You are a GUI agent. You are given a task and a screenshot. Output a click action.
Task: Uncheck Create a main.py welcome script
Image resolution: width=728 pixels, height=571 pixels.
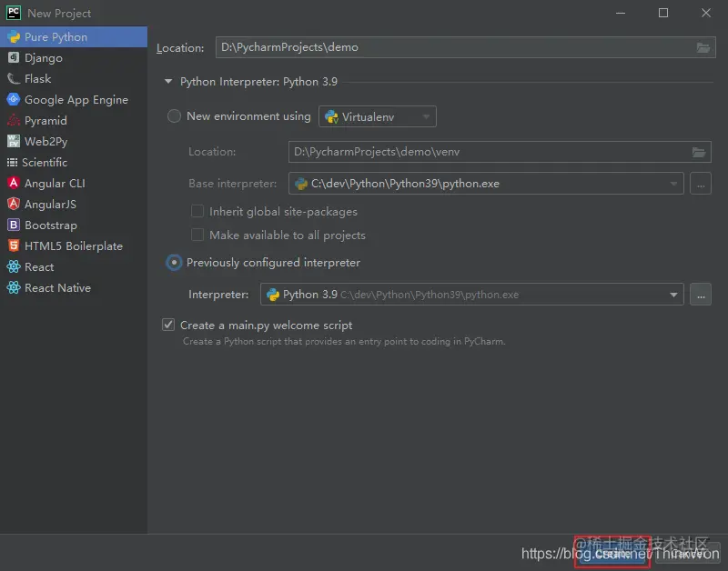click(x=168, y=325)
